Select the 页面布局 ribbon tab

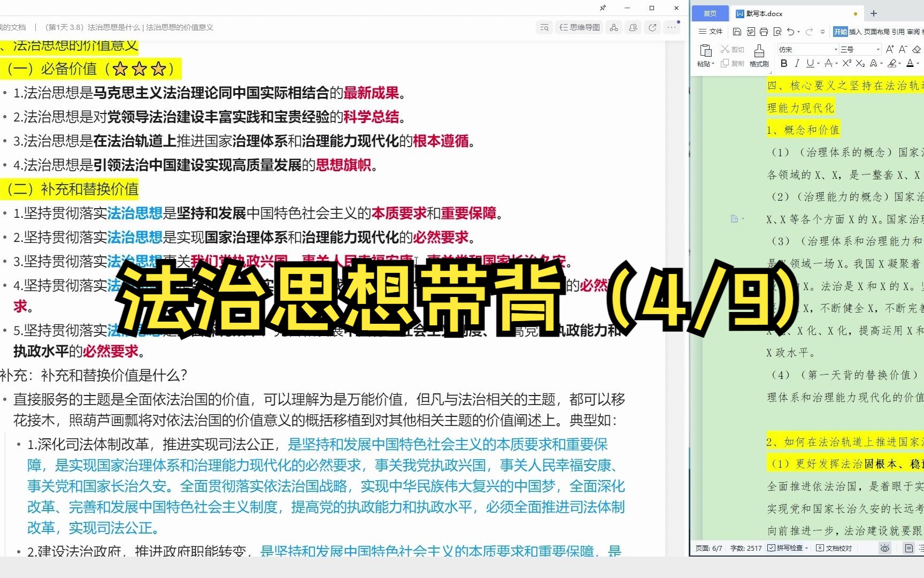click(877, 32)
